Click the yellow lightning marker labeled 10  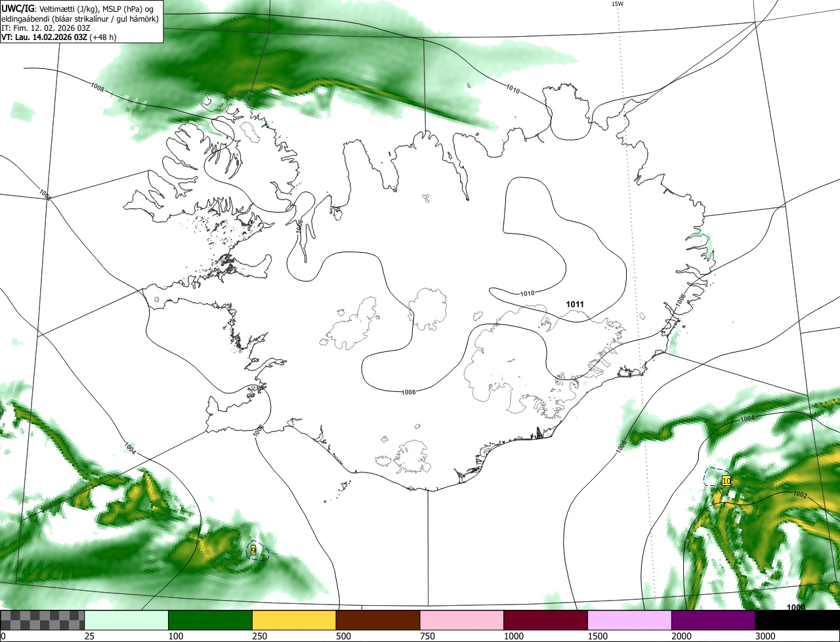pyautogui.click(x=726, y=481)
